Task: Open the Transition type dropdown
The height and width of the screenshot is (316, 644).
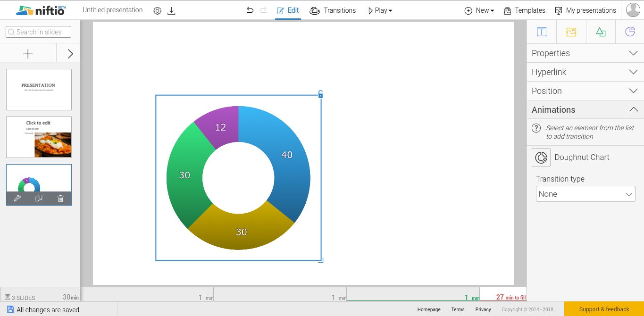Action: point(585,194)
